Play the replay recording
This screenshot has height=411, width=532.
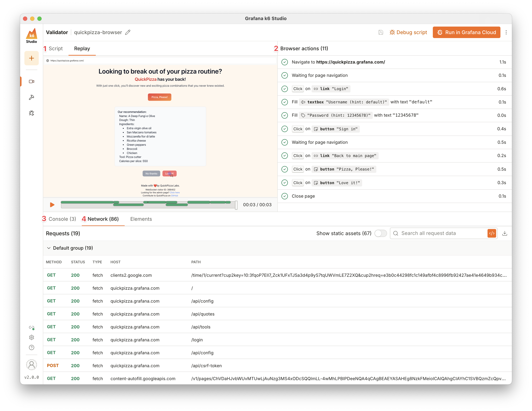click(x=52, y=205)
